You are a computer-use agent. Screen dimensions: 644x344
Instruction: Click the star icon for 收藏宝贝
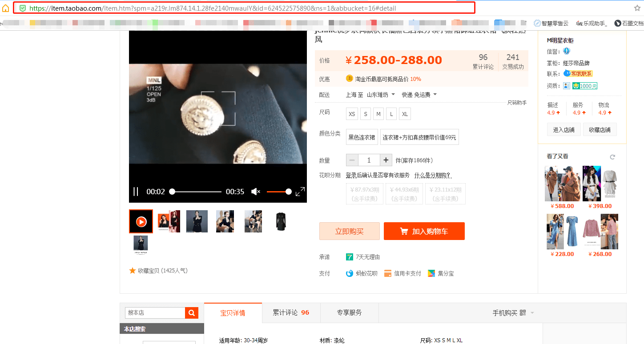(x=133, y=271)
